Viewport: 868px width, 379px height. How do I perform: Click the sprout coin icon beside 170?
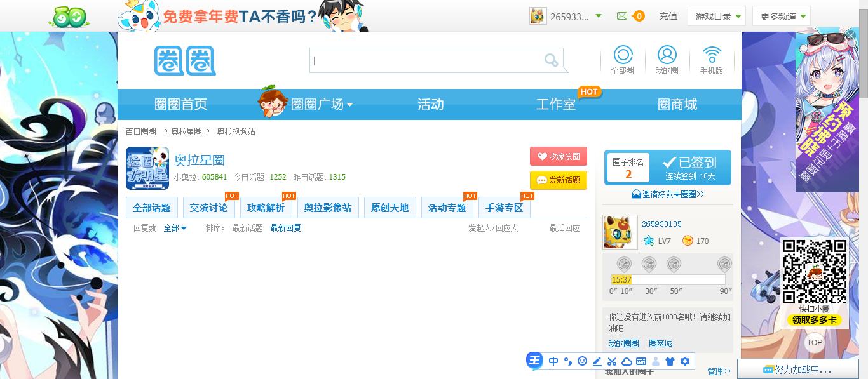point(688,241)
